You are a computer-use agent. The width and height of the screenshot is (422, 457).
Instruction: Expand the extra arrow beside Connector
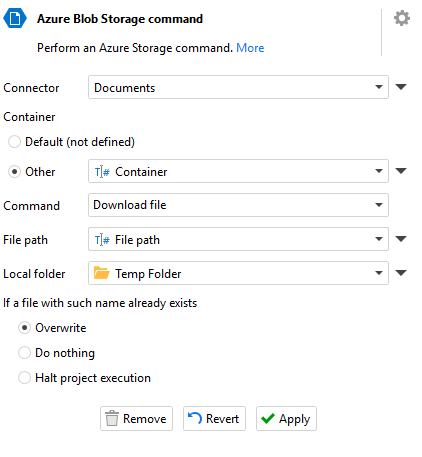click(x=401, y=87)
